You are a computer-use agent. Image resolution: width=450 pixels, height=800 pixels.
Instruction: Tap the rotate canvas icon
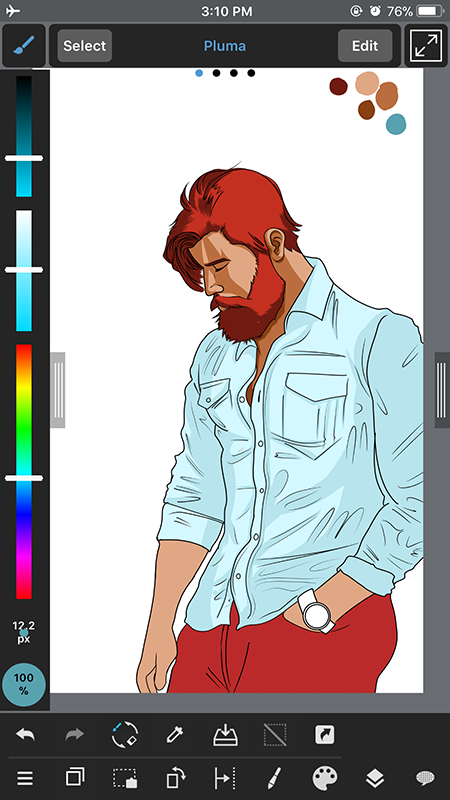[174, 778]
